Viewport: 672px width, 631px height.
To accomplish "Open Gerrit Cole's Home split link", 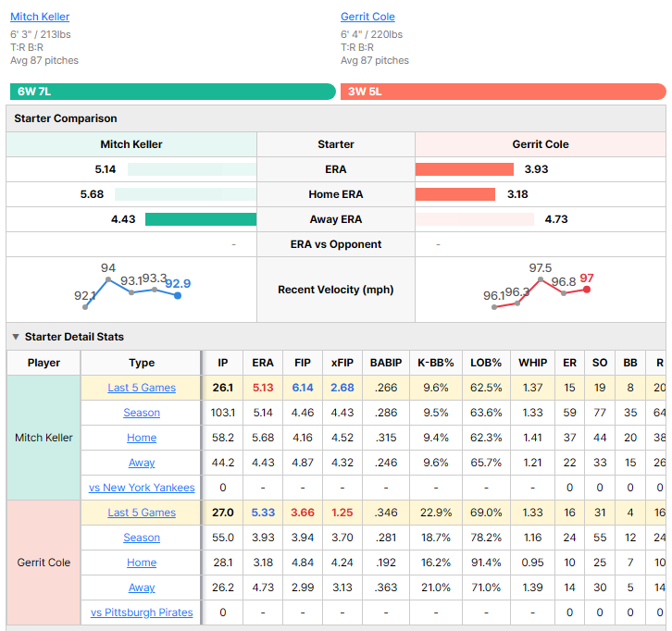I will click(142, 563).
